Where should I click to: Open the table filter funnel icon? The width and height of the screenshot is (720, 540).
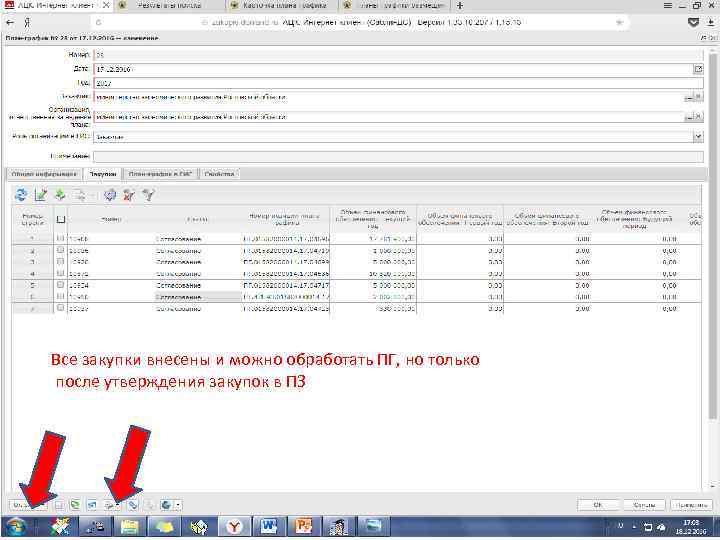[x=148, y=195]
